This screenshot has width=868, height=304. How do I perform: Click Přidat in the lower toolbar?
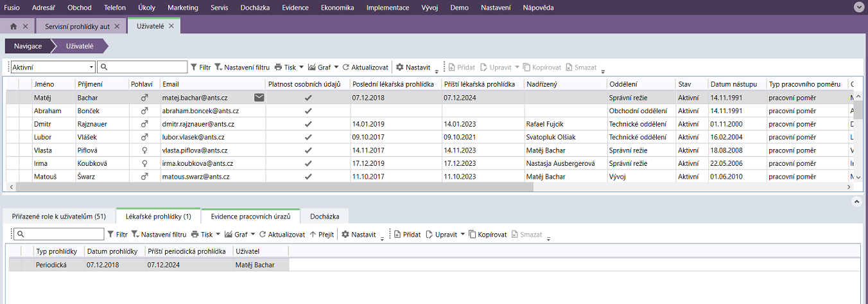407,235
